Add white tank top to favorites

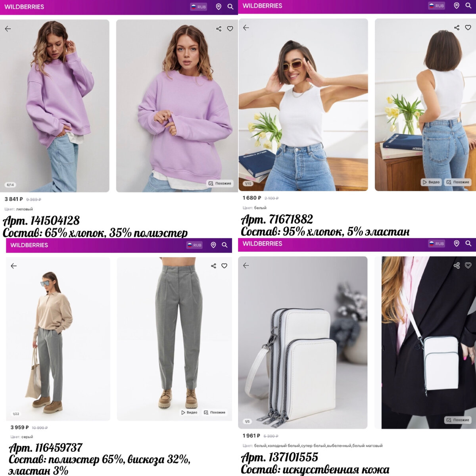468,27
